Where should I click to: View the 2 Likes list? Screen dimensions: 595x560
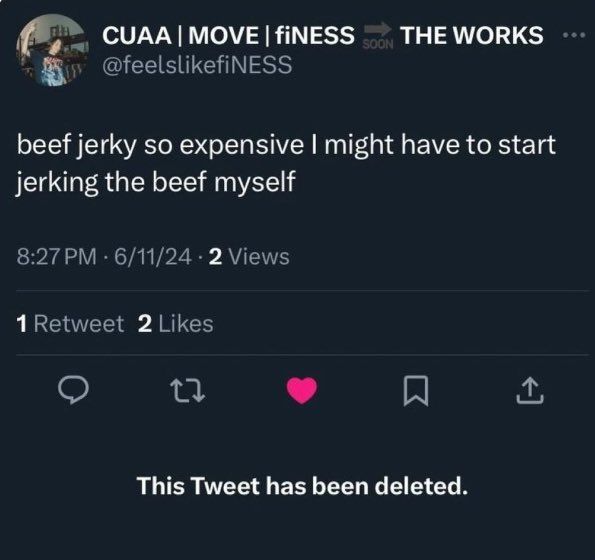[x=175, y=324]
